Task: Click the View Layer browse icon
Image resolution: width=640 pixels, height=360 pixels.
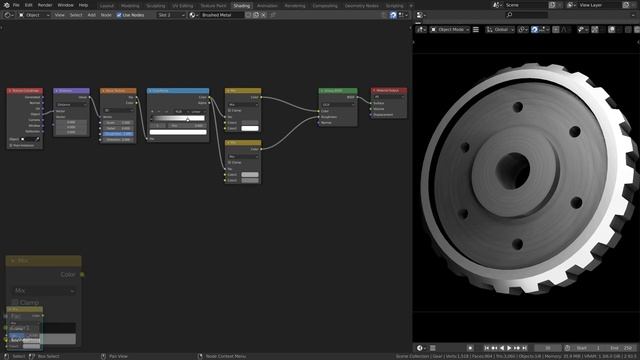Action: tap(571, 5)
